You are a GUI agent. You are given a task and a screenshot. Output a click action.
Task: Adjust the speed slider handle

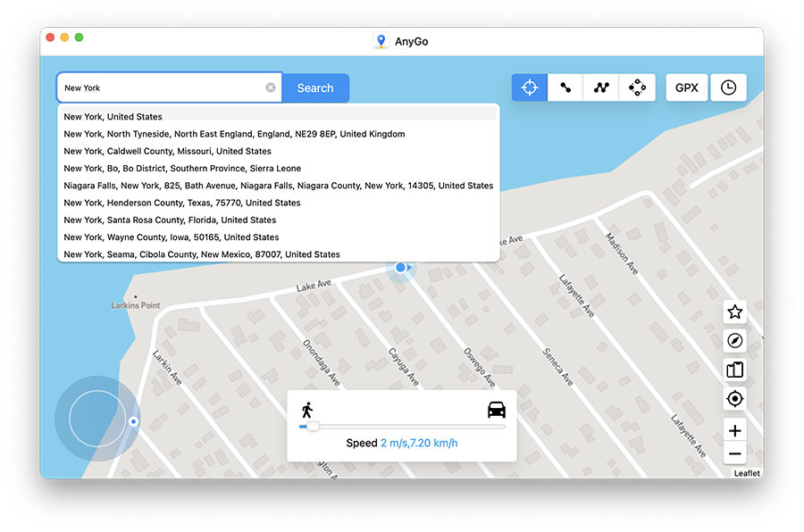coord(314,427)
